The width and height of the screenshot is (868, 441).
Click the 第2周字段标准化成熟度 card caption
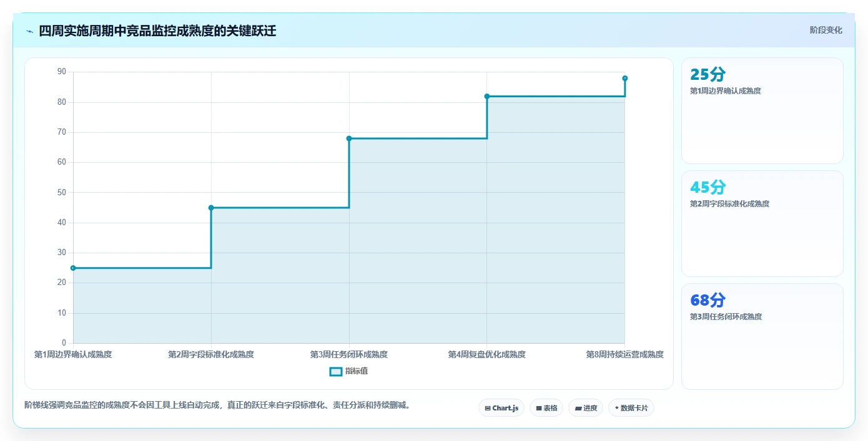729,204
